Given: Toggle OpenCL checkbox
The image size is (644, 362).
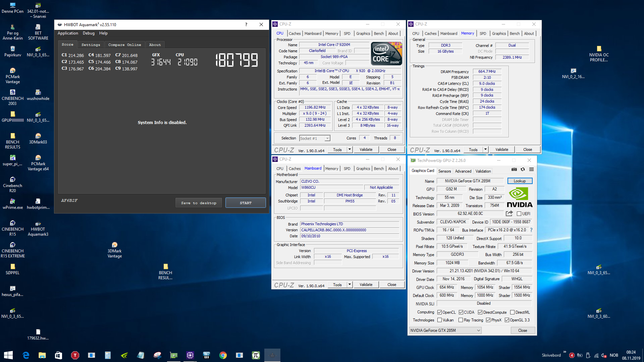Looking at the screenshot, I should pyautogui.click(x=439, y=312).
